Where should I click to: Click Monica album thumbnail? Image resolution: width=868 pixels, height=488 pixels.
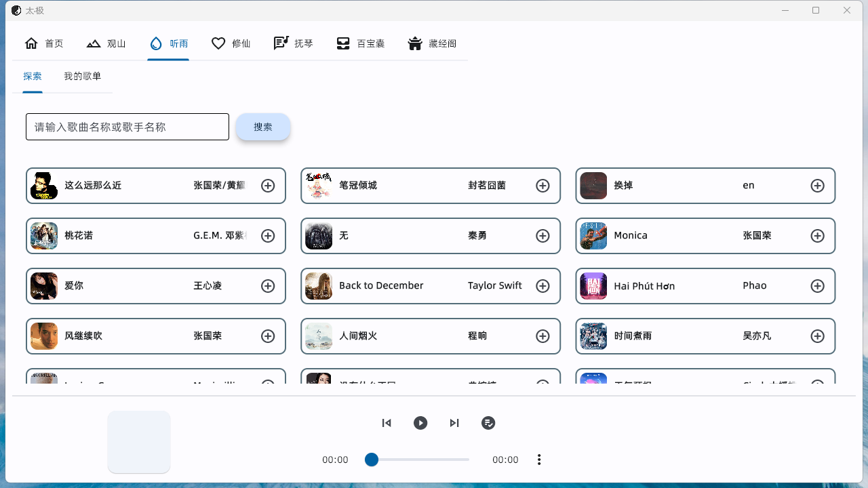pos(593,236)
